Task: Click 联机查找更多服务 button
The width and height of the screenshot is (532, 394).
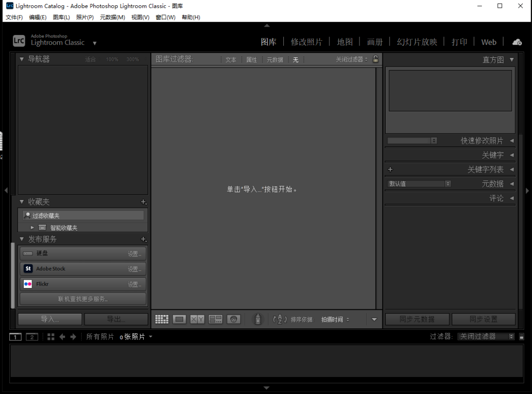Action: 83,299
